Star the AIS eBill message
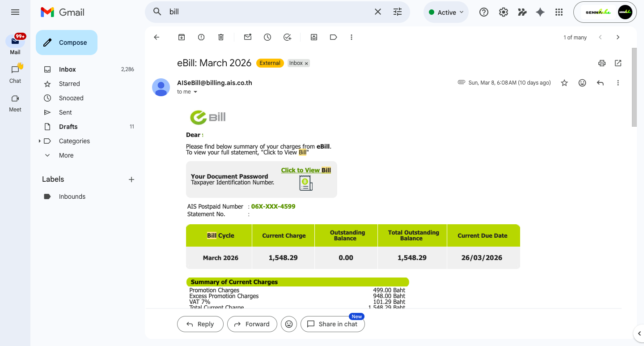644x346 pixels. (x=564, y=83)
